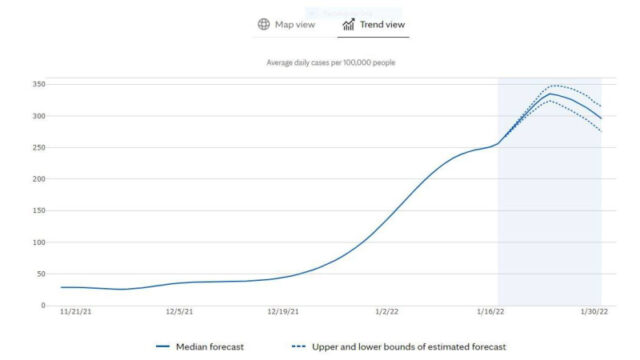The image size is (640, 360).
Task: Click the 12/5/21 date axis label
Action: pos(179,312)
